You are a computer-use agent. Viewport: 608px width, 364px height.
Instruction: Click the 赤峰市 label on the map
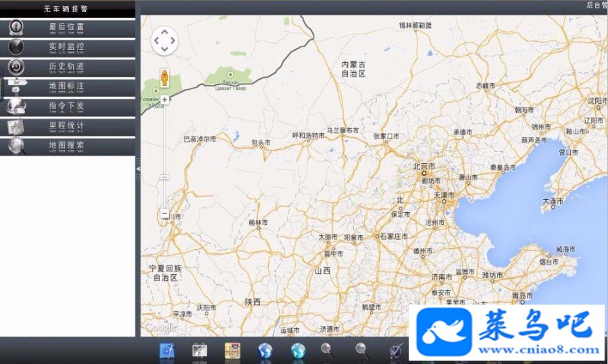pos(486,86)
